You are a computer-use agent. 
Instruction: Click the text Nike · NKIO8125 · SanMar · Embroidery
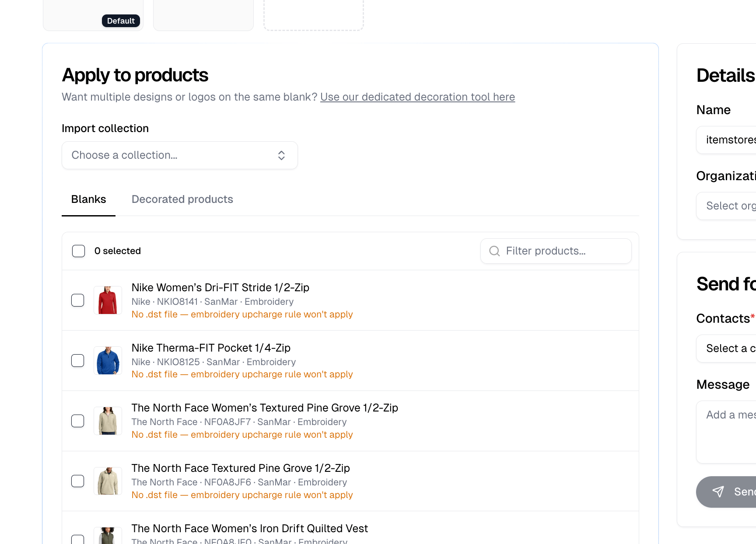tap(213, 362)
